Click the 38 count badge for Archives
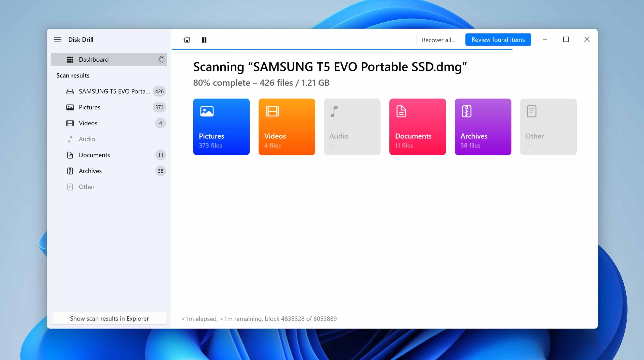The image size is (644, 360). click(x=160, y=171)
